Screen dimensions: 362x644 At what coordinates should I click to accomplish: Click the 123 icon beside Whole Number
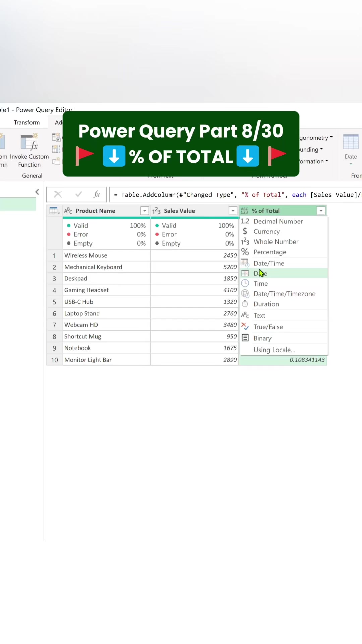click(x=245, y=241)
